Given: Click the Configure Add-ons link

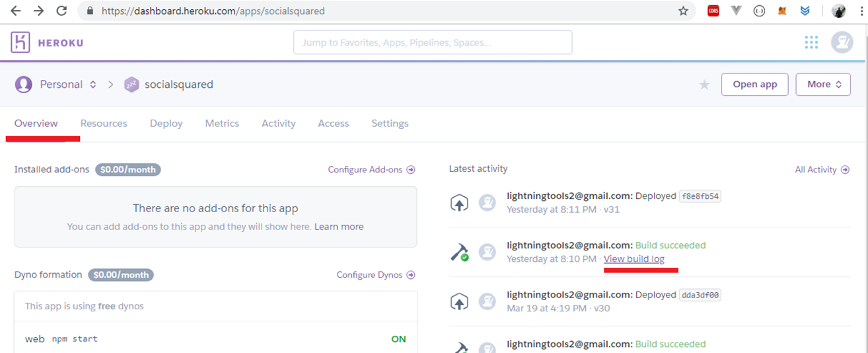Looking at the screenshot, I should click(371, 170).
